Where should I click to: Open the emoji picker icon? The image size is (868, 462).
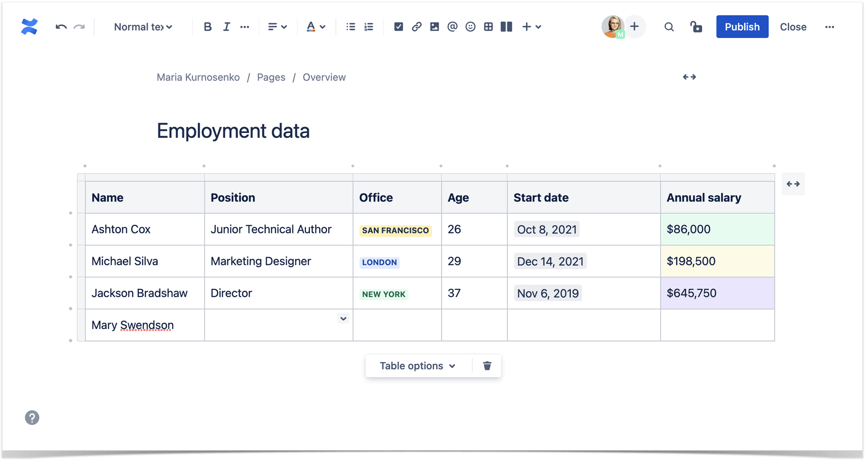(x=470, y=27)
